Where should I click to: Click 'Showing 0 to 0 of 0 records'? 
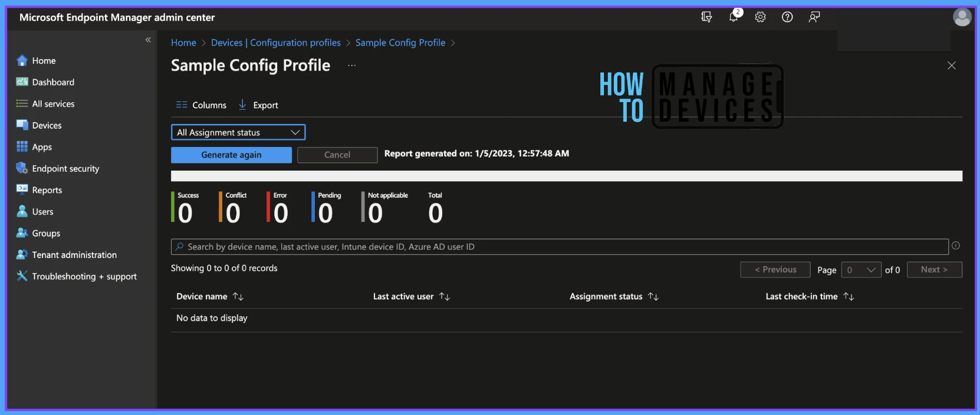click(x=224, y=268)
